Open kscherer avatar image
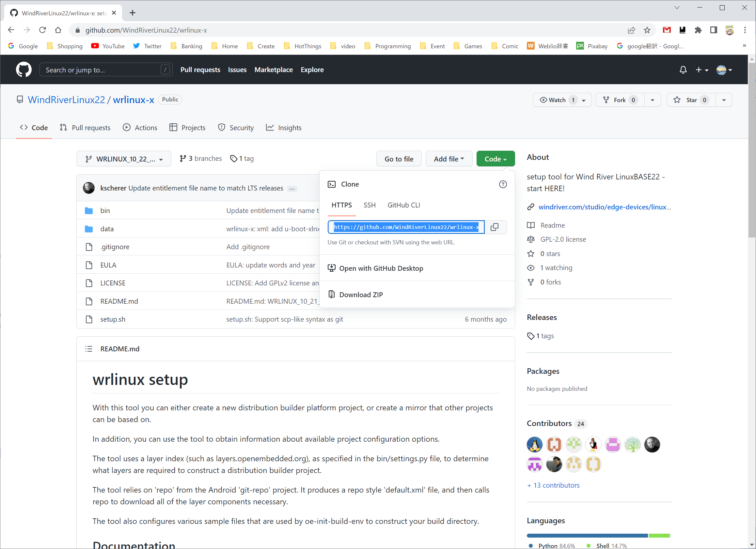Screen dimensions: 756x549 [89, 188]
